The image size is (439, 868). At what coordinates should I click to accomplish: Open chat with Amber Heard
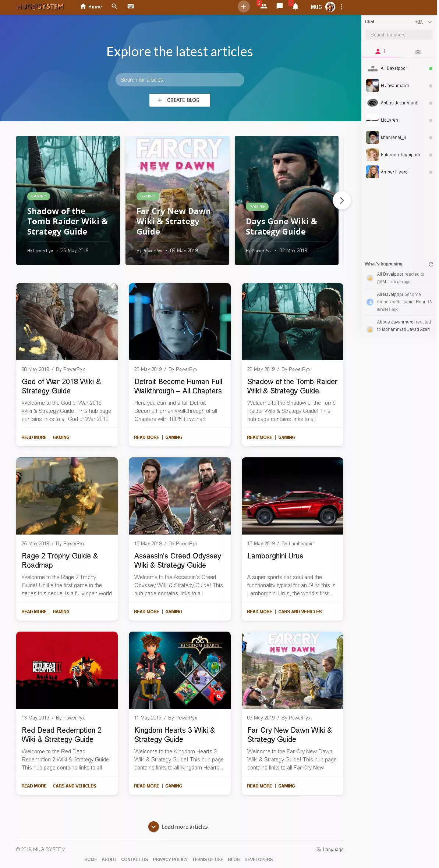pyautogui.click(x=399, y=172)
